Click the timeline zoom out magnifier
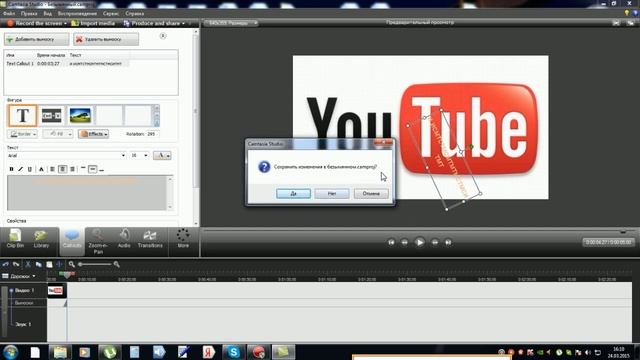The image size is (640, 360). (x=71, y=264)
